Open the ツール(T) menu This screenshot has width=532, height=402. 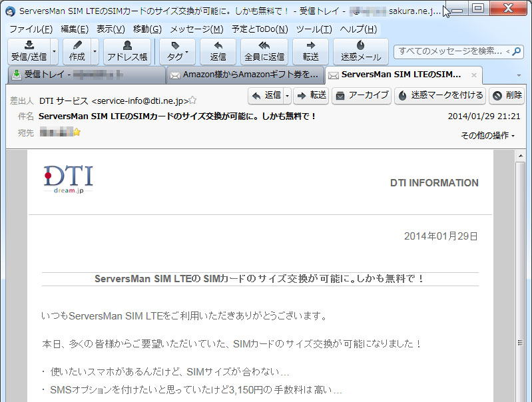tap(314, 29)
